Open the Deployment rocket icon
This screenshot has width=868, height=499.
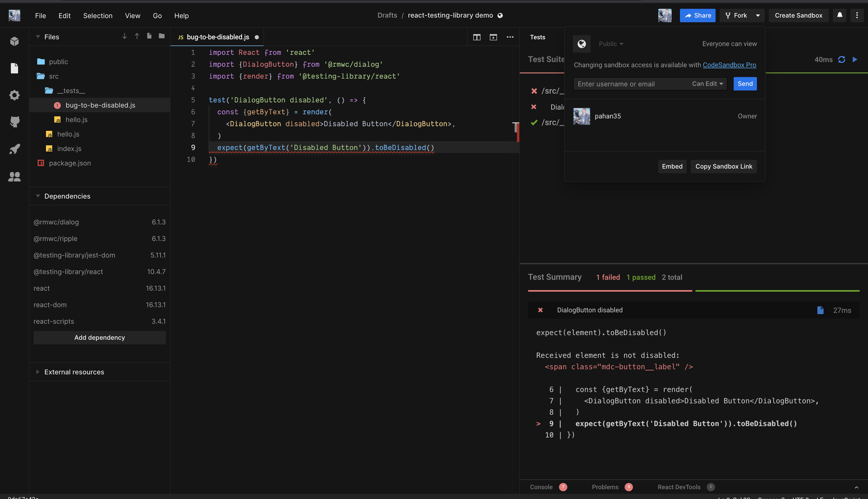14,149
